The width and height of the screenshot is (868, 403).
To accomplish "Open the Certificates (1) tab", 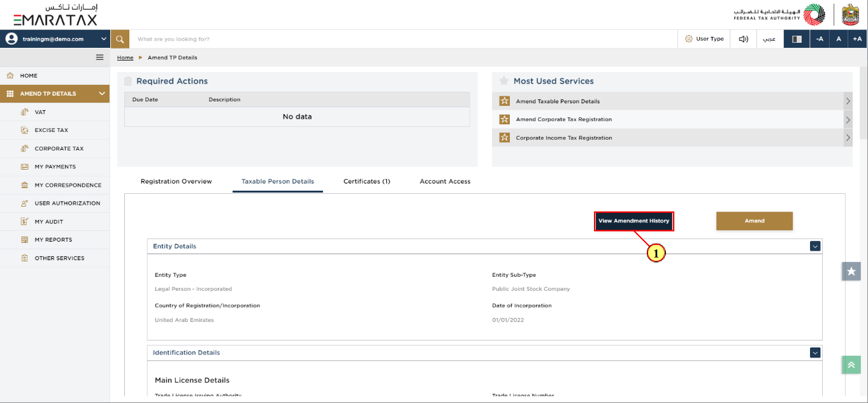I will (366, 182).
